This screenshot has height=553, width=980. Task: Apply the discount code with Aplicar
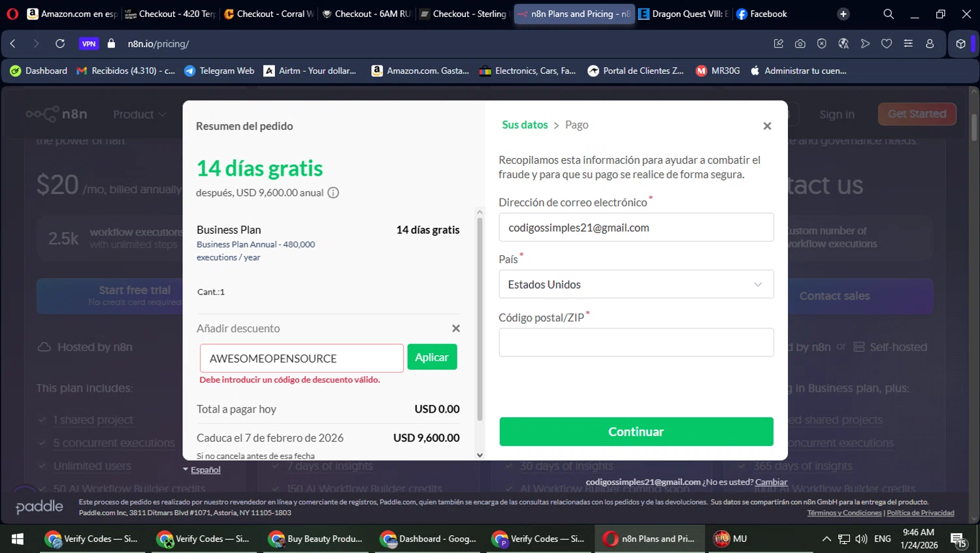(432, 357)
